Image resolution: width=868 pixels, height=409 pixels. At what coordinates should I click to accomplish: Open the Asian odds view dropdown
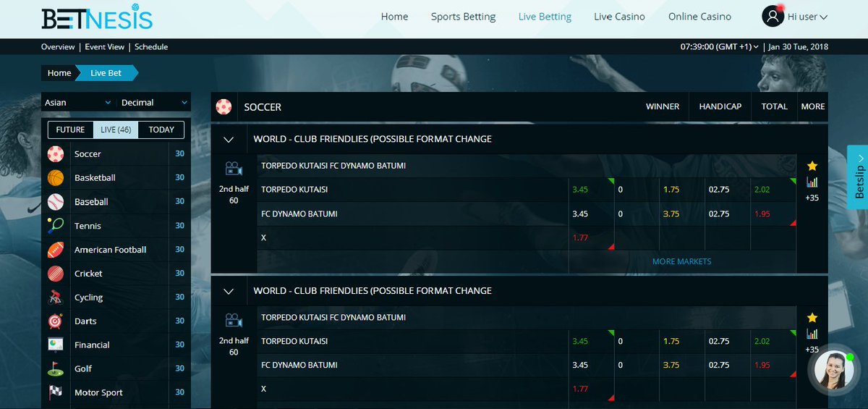coord(80,103)
